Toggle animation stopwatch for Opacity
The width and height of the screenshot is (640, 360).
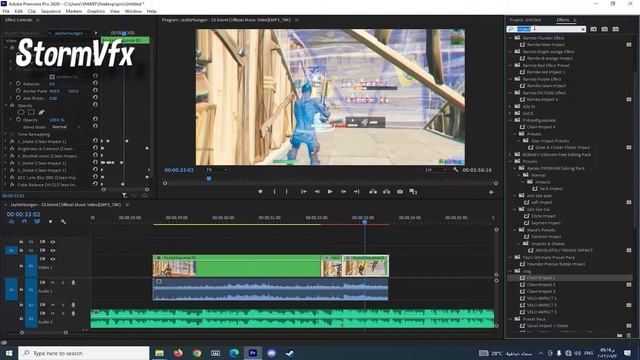18,120
